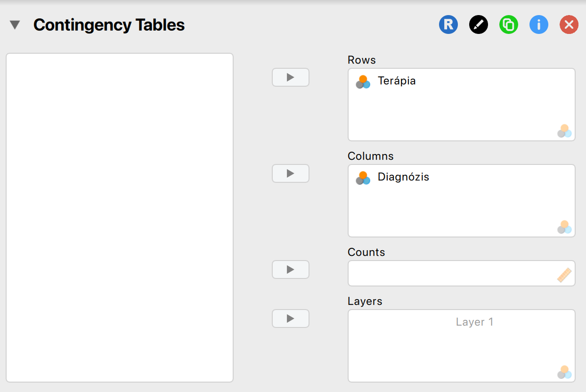Click the red remove analysis icon
Screen dimensions: 586x392
pos(569,24)
